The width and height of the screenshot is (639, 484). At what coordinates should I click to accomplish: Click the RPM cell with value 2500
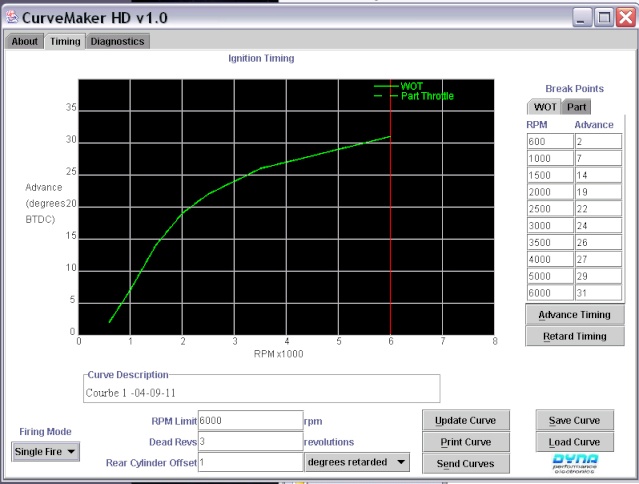[550, 209]
